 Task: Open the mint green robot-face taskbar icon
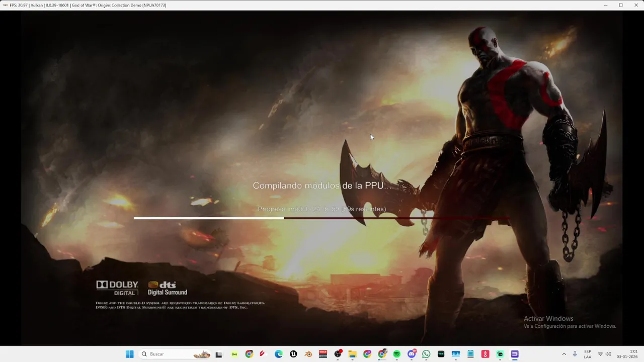500,354
